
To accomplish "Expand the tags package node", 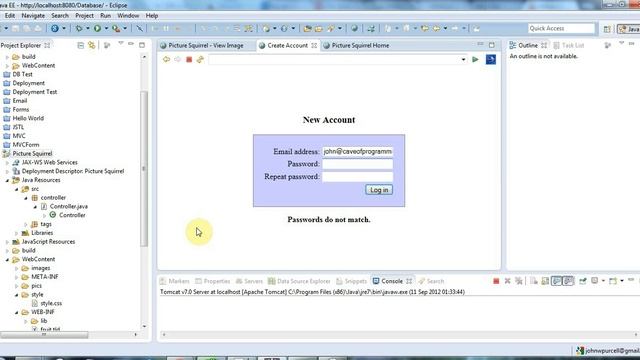I will [26, 224].
